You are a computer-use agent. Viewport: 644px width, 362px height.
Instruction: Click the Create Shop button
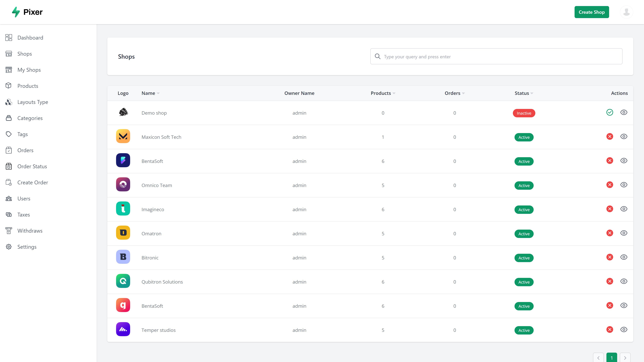(x=592, y=12)
